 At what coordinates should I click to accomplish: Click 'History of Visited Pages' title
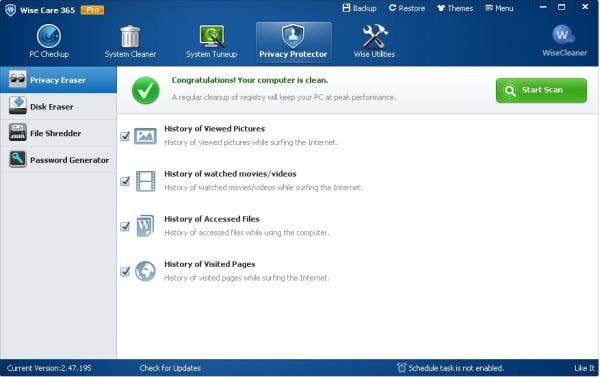click(x=210, y=264)
